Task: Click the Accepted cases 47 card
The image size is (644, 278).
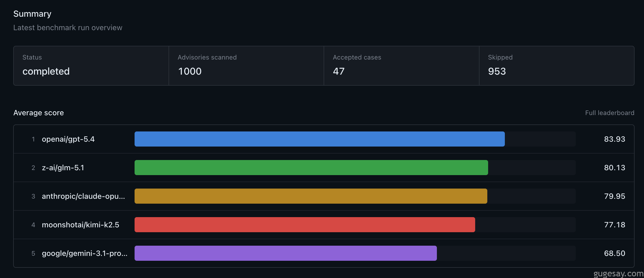Action: point(401,66)
